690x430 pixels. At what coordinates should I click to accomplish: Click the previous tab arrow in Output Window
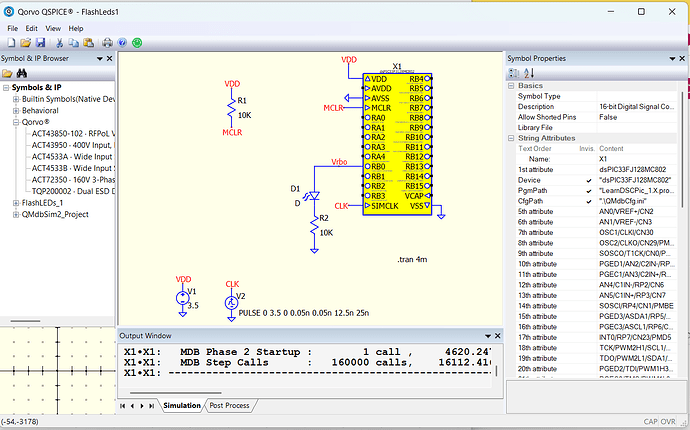pyautogui.click(x=132, y=406)
